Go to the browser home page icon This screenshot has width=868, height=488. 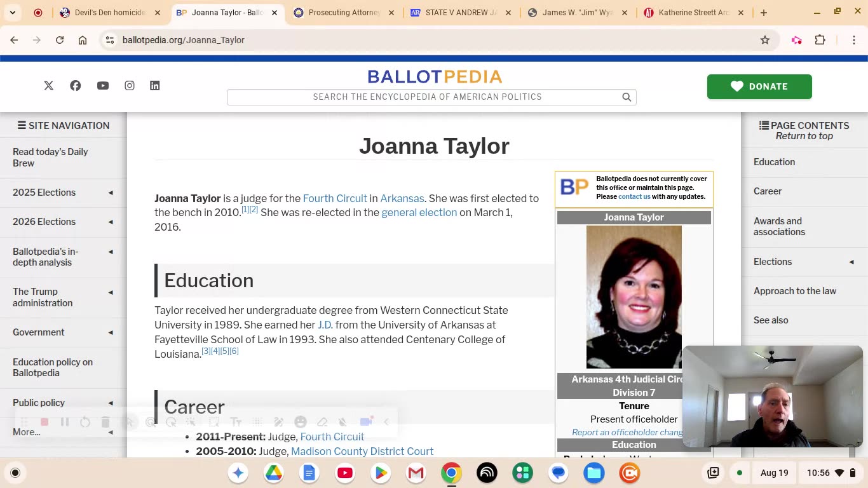[83, 40]
